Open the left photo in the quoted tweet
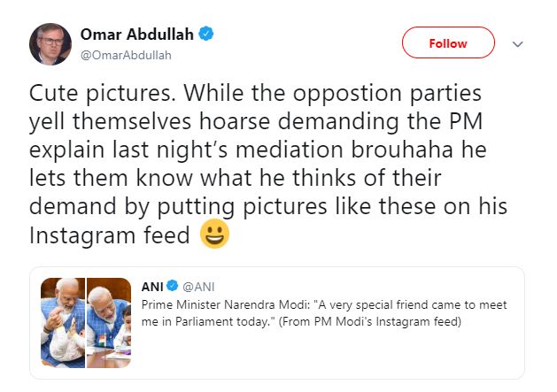This screenshot has width=557, height=392. [x=67, y=323]
